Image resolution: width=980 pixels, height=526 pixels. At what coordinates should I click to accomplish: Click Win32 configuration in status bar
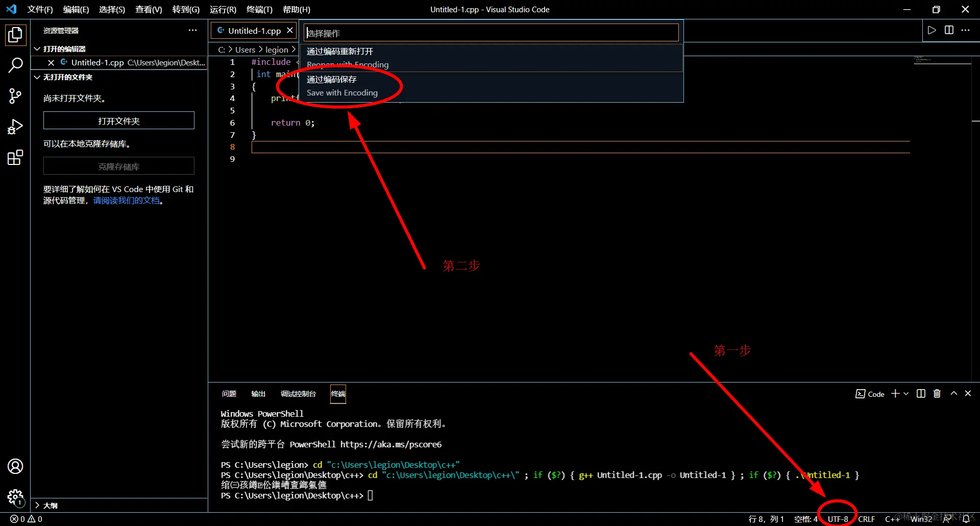(x=921, y=519)
